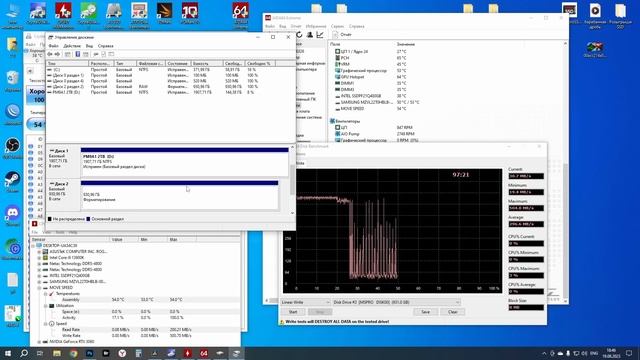Open Disk Drive #2 selection dropdown
Screen dimensions: 640x360
396,302
